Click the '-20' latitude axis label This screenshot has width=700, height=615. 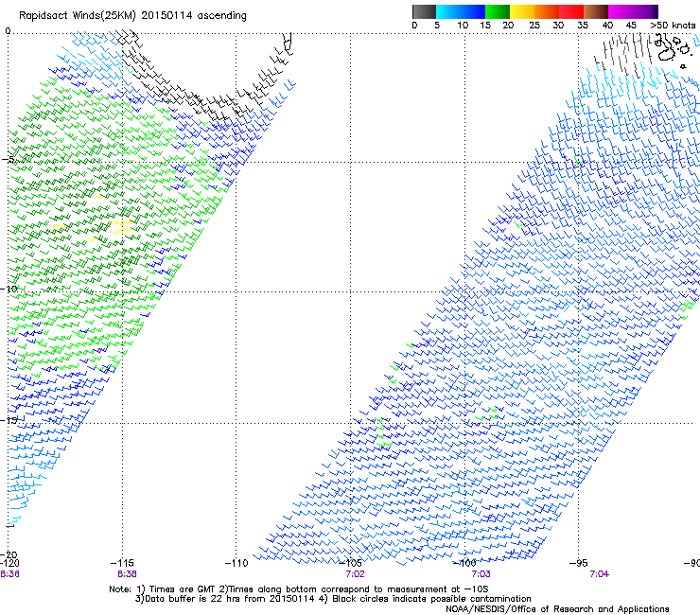pos(9,555)
